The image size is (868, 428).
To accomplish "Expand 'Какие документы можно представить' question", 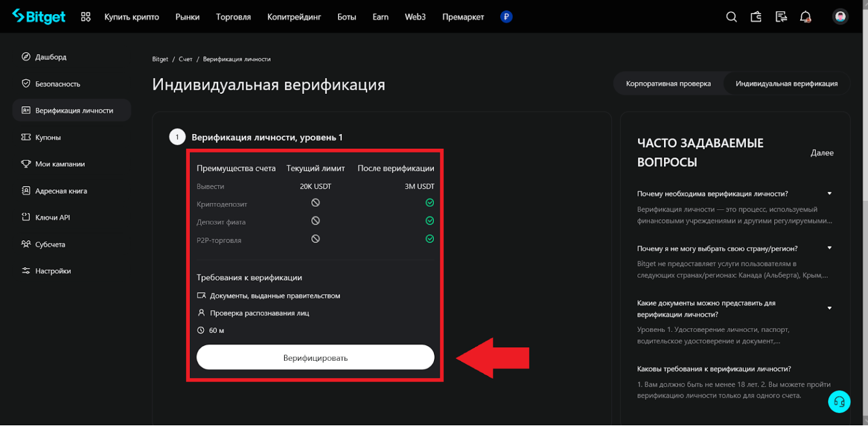I will pos(830,308).
